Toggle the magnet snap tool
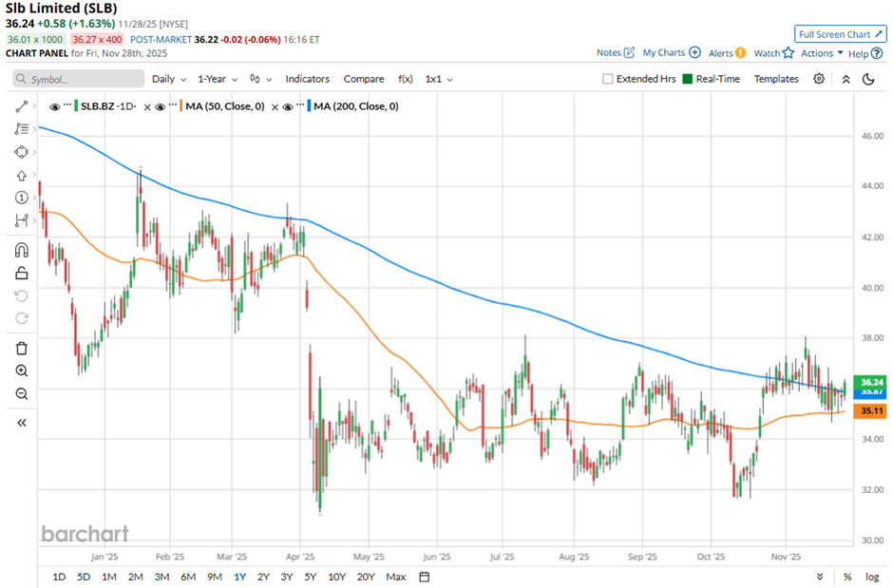Viewport: 893px width, 588px height. point(22,251)
